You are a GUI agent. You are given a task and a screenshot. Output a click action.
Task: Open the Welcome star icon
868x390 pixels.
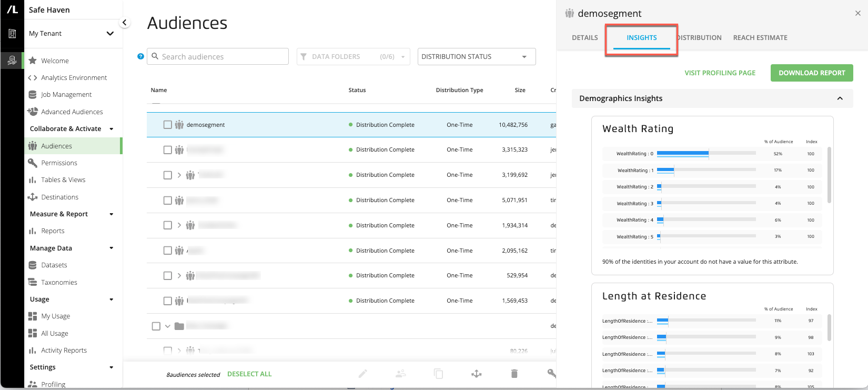point(33,61)
